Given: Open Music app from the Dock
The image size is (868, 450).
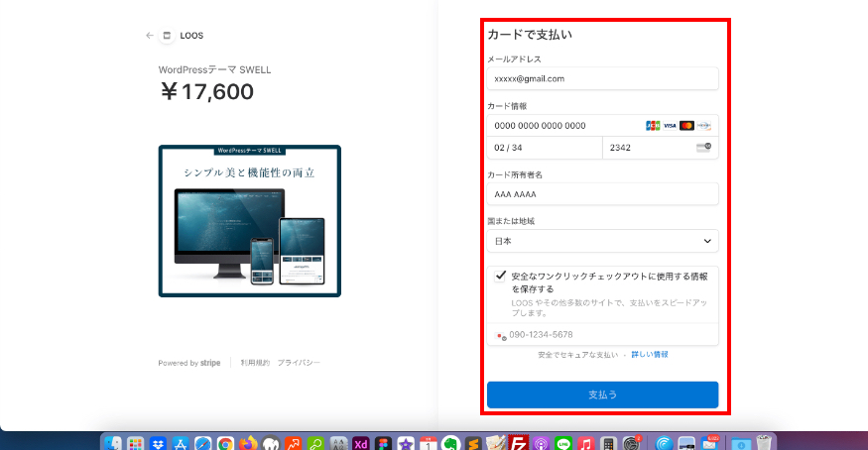Looking at the screenshot, I should (x=585, y=443).
